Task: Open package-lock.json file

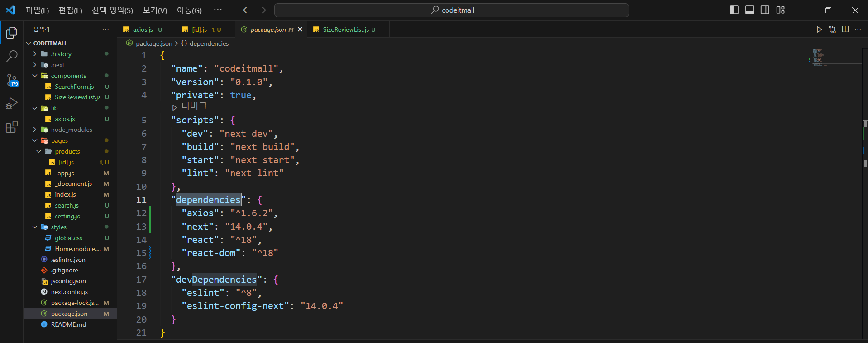Action: tap(70, 303)
